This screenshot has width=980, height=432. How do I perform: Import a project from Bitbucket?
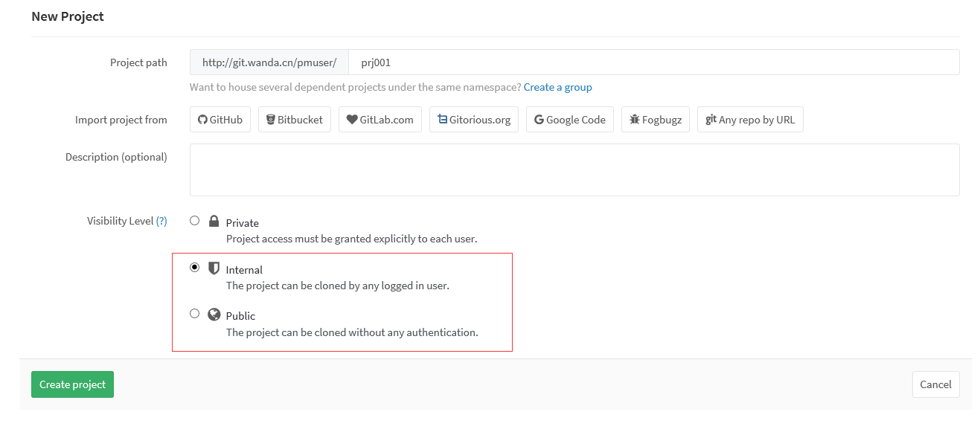click(x=294, y=119)
